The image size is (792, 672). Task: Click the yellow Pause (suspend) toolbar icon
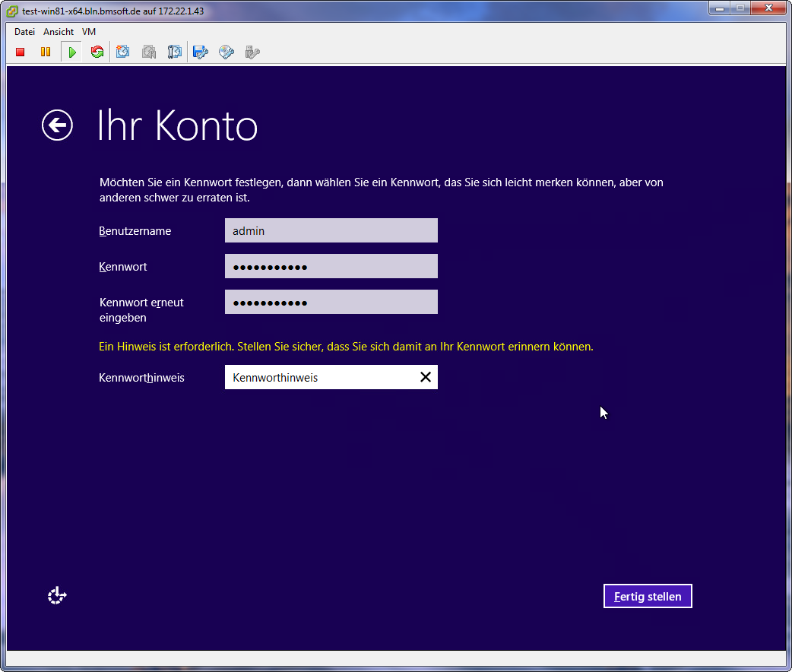(x=46, y=52)
